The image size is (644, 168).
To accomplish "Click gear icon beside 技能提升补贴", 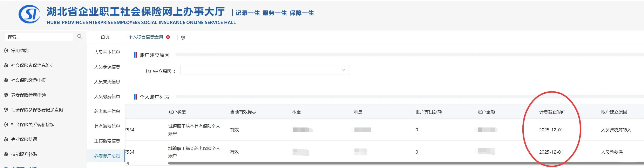I will pos(6,154).
